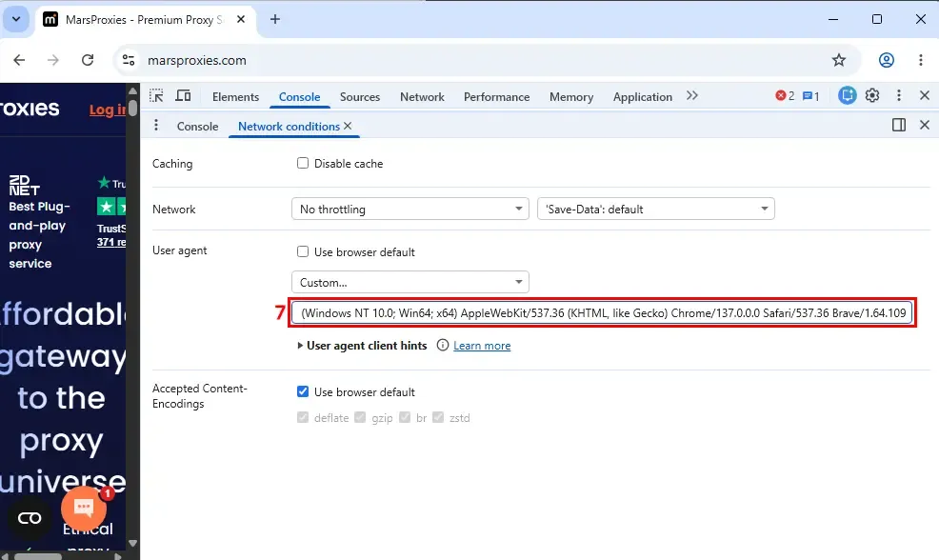Enable the Disable cache checkbox
Screen dimensions: 939x560
pyautogui.click(x=303, y=163)
